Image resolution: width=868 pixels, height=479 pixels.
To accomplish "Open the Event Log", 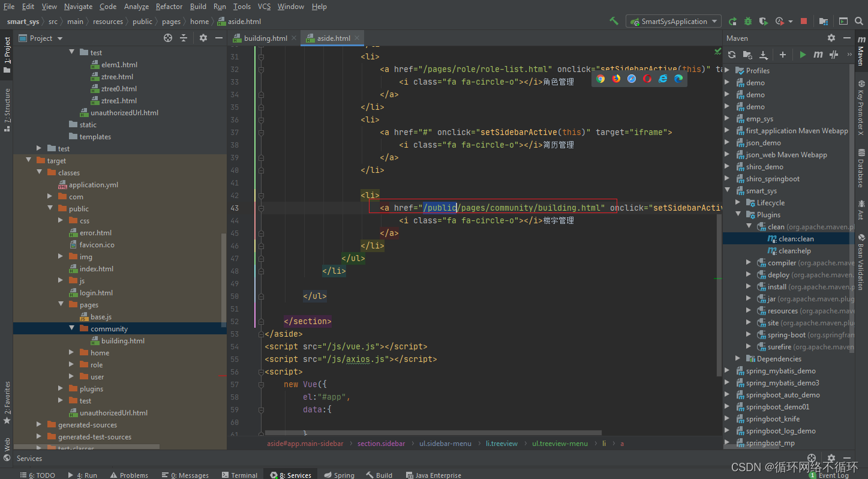I will 829,475.
